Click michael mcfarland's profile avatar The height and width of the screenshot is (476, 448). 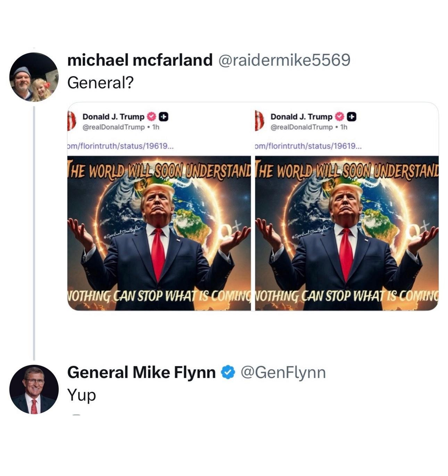[x=34, y=77]
